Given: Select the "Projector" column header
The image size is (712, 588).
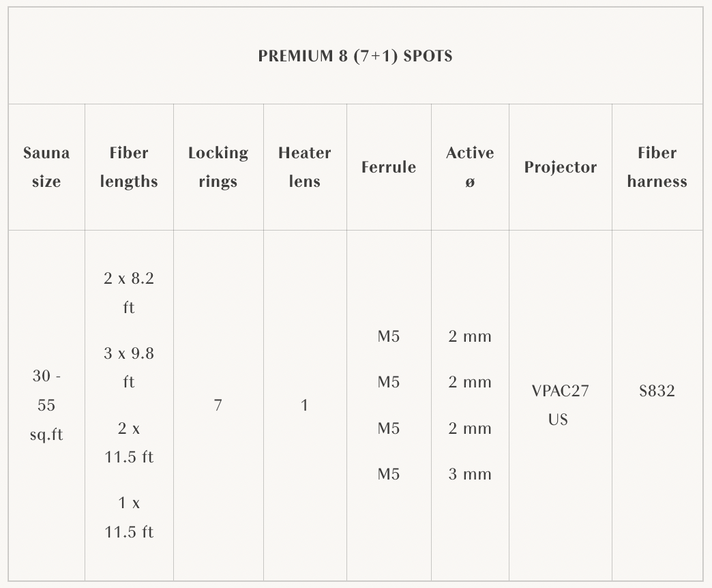Looking at the screenshot, I should coord(561,167).
